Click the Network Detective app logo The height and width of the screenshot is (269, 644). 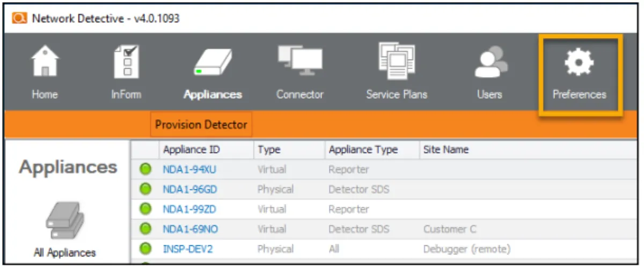19,18
